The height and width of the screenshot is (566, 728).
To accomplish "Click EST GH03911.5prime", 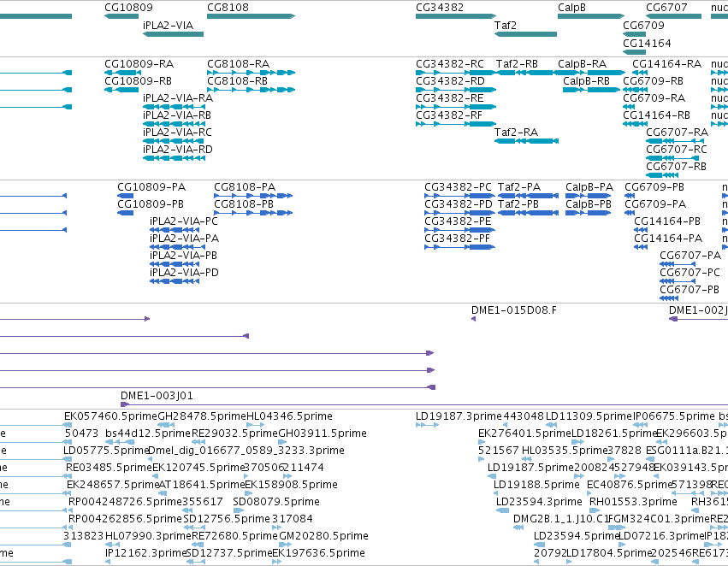I will (282, 442).
